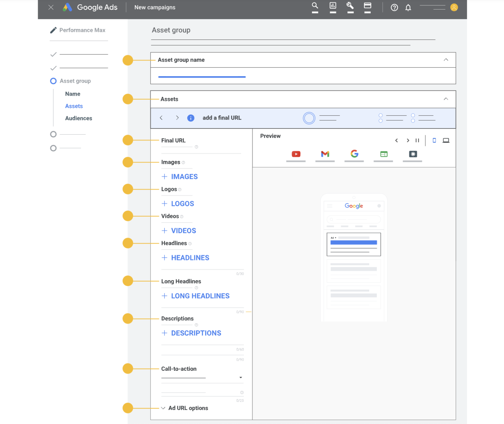The height and width of the screenshot is (424, 504).
Task: Add long headlines to assets
Action: tap(196, 296)
